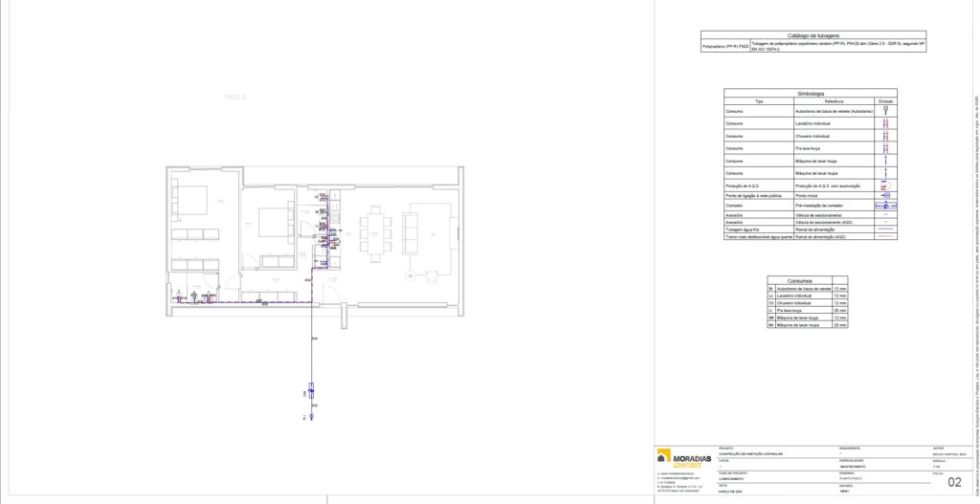Select the 12 mm value for Máquina de lavar louça

[840, 318]
